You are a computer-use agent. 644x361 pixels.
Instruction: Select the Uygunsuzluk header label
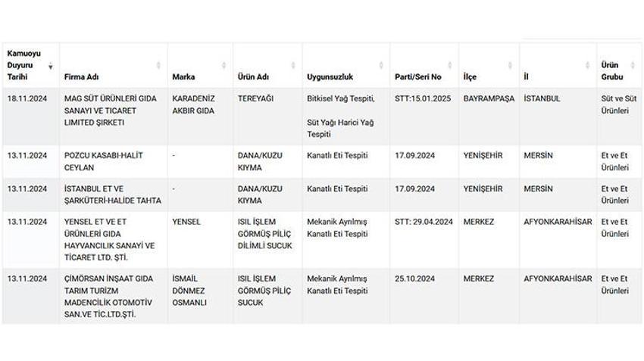330,77
